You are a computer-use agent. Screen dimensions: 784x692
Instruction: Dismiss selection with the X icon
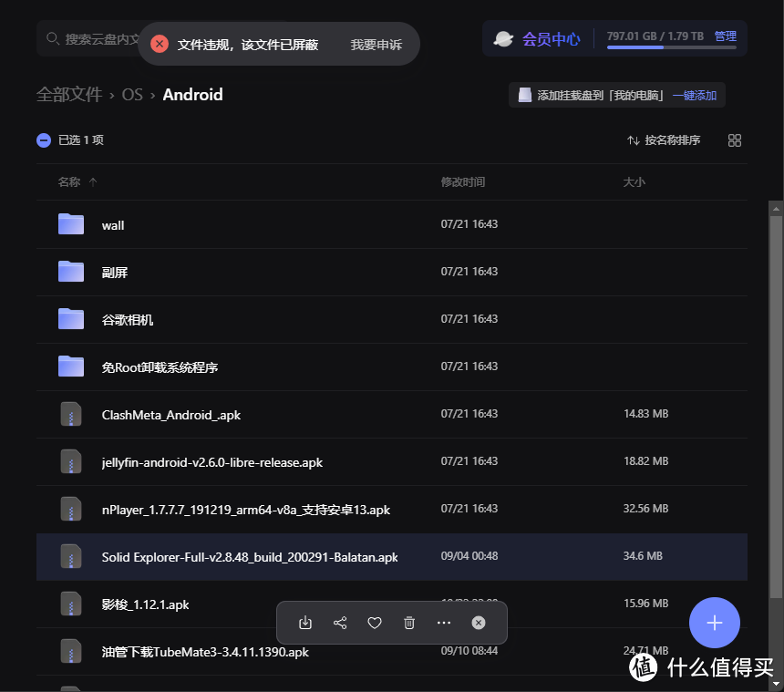[478, 623]
